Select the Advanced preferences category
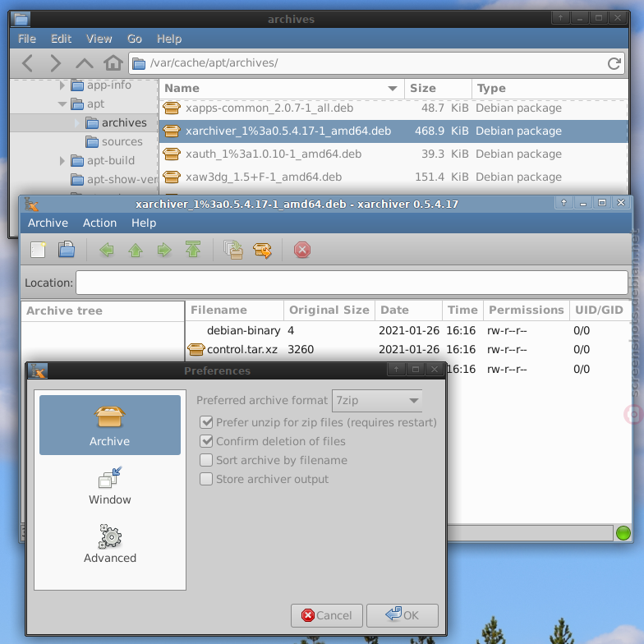The width and height of the screenshot is (644, 644). point(110,544)
